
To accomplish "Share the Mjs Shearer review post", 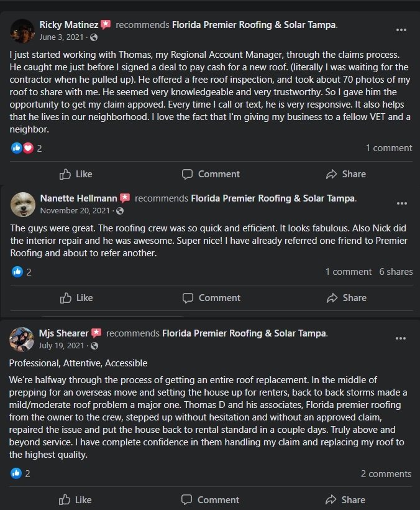I will (345, 499).
